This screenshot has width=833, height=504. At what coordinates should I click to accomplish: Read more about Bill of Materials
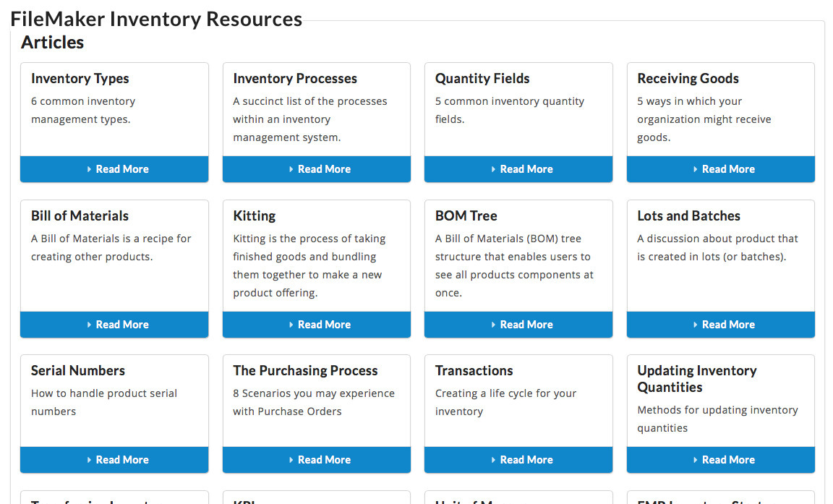114,324
